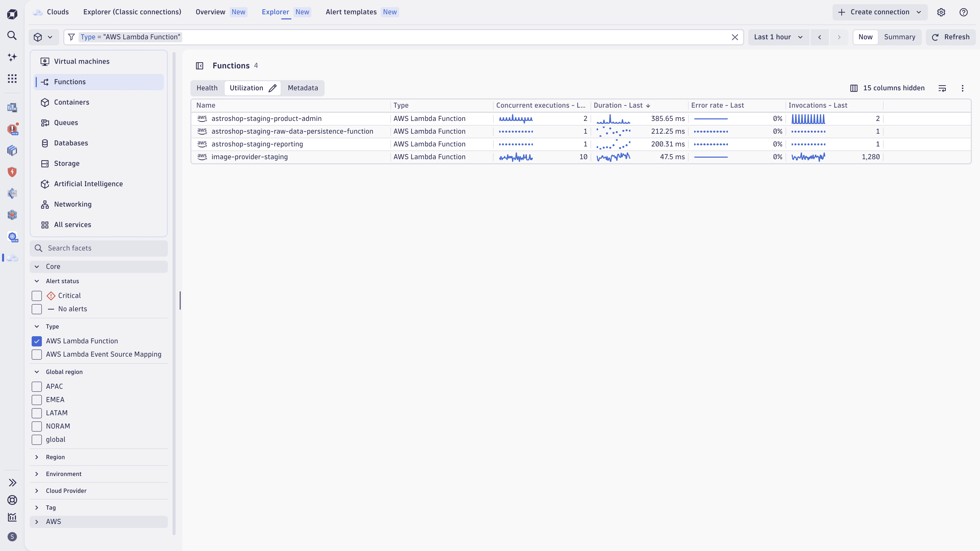Check the Critical alert status filter
Image resolution: width=980 pixels, height=551 pixels.
36,295
